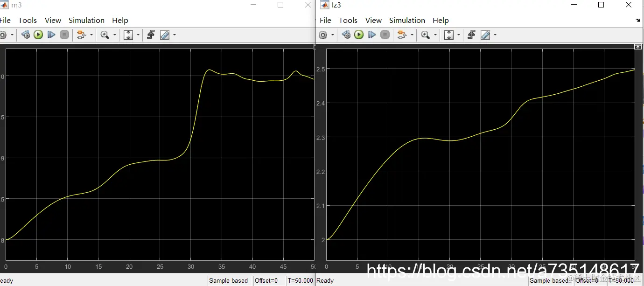644x286 pixels.
Task: Open Triggers tool in m3 scope
Action: [x=151, y=35]
